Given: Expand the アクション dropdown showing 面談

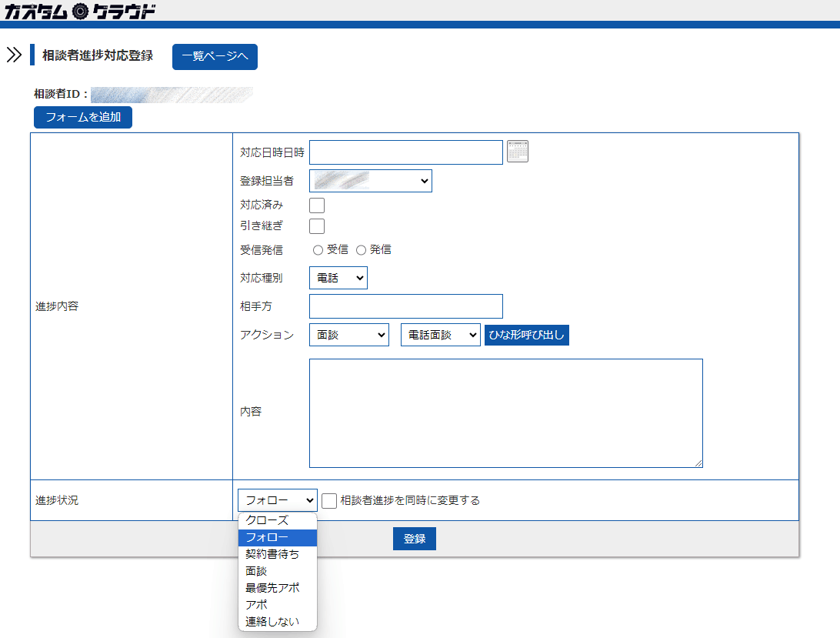Looking at the screenshot, I should (x=348, y=335).
